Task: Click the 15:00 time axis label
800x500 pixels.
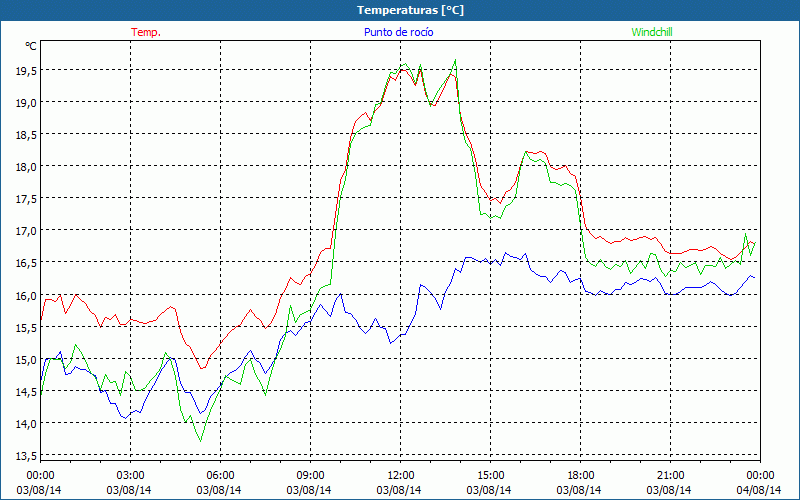Action: point(490,476)
